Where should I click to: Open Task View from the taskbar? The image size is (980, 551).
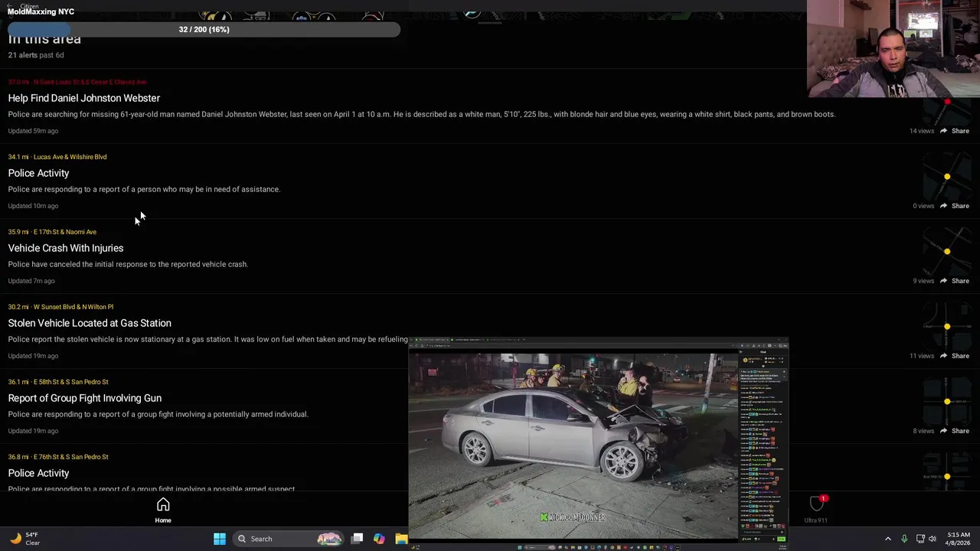point(357,539)
